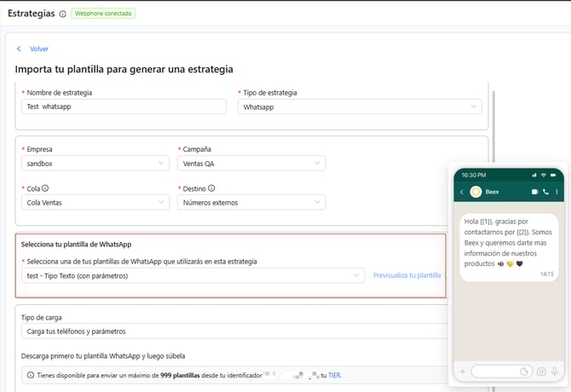
Task: Open the Tipo de estrategia dropdown
Action: coord(360,107)
